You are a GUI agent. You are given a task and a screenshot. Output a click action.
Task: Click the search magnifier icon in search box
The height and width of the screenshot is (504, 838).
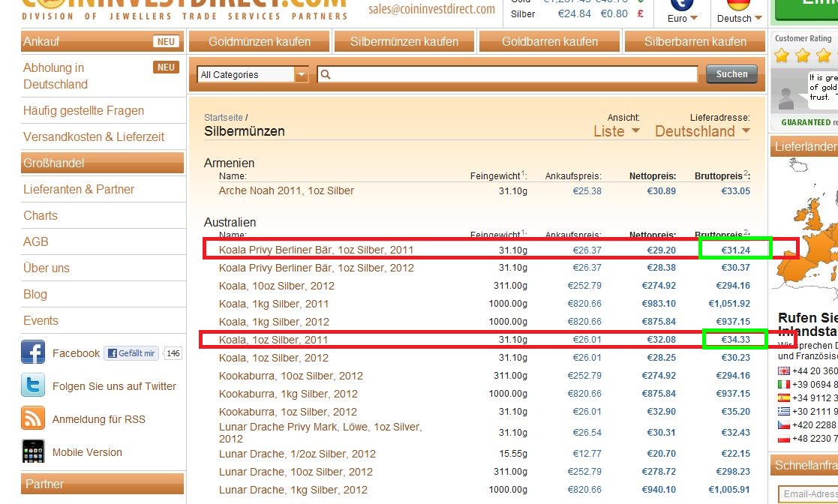(x=326, y=74)
